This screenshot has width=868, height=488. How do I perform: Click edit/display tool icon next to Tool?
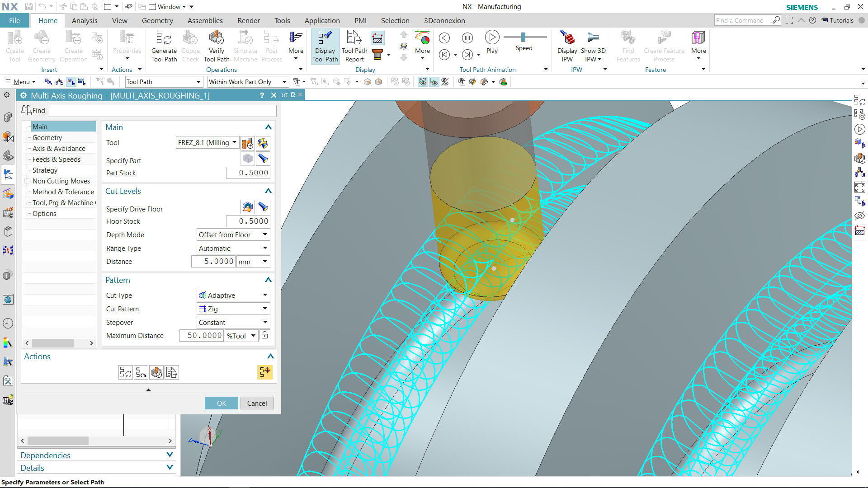point(263,143)
